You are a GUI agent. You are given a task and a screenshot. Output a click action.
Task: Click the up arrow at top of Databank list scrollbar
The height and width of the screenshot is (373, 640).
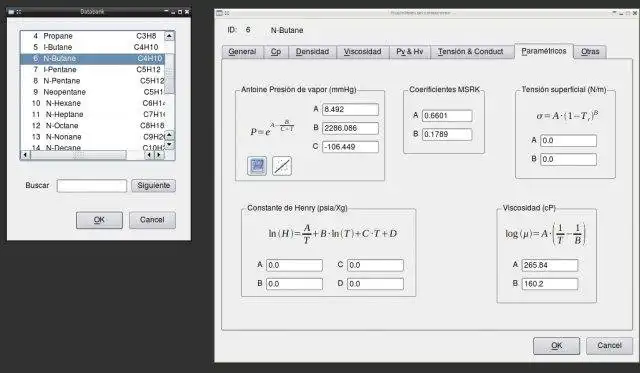tap(169, 36)
